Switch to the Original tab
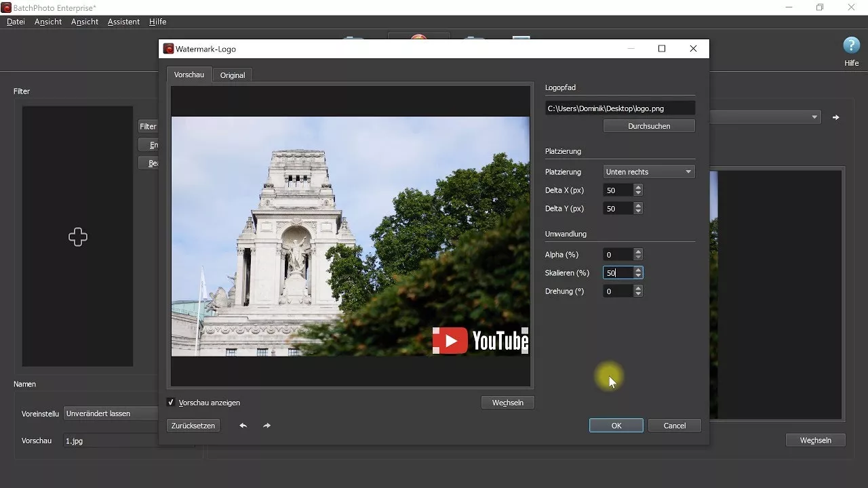Viewport: 868px width, 488px height. point(232,75)
